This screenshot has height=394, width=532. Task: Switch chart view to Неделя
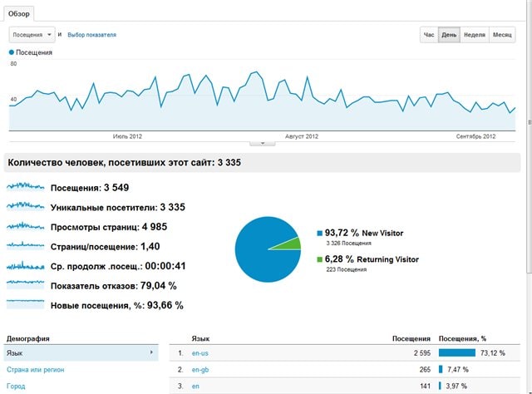pos(474,35)
